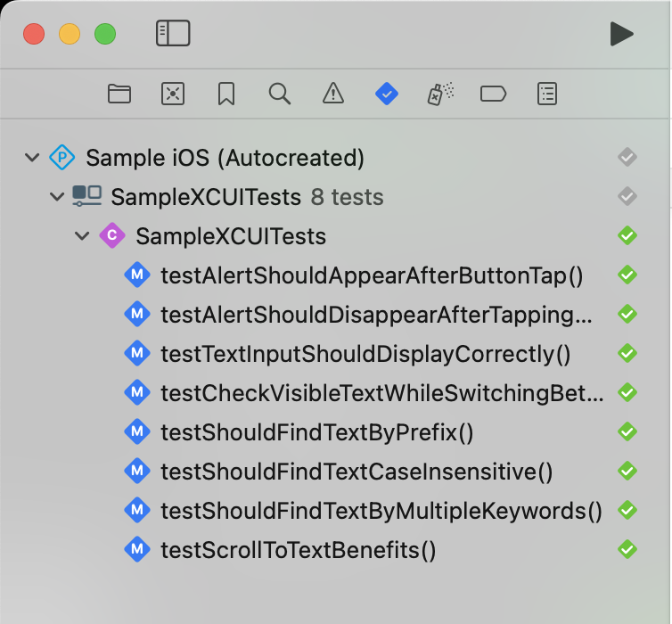Click the status checkmark for testTextInputShouldDisplayCorrectly()

point(627,354)
